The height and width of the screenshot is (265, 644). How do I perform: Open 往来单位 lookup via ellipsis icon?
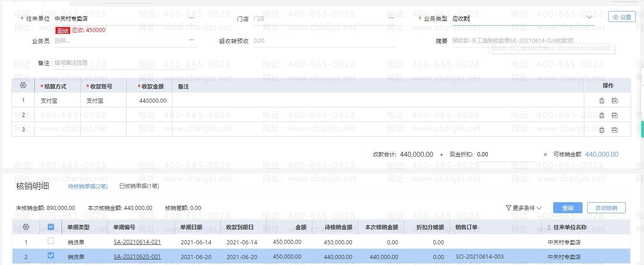[x=192, y=18]
